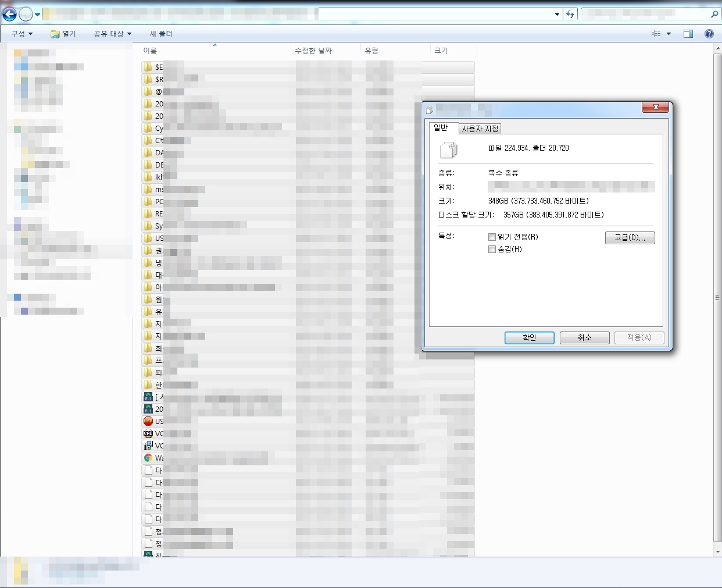Select the folder row starting with 원
The height and width of the screenshot is (588, 722).
pyautogui.click(x=308, y=299)
